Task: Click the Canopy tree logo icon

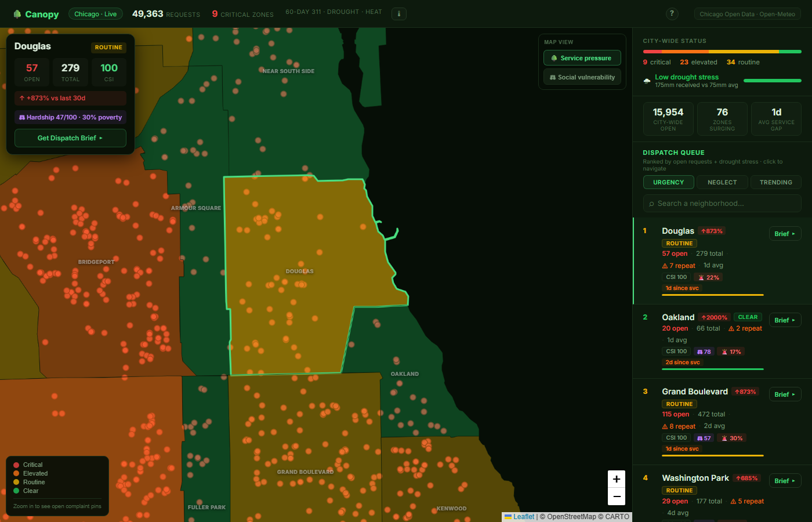Action: pos(17,14)
